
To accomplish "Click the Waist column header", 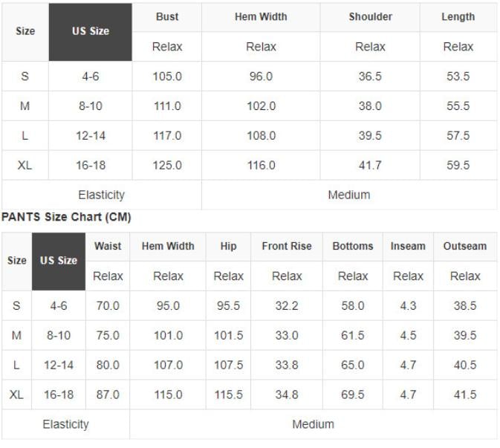I will (x=108, y=246).
